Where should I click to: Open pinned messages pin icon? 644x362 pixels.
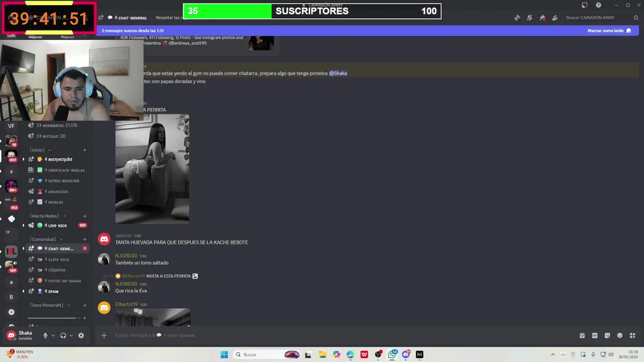(x=542, y=18)
